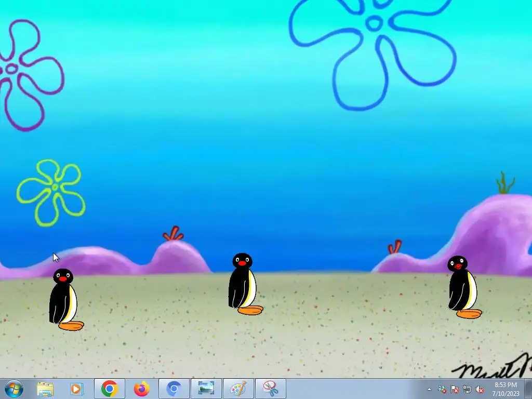
Task: Open the Windows Start menu
Action: (14, 389)
